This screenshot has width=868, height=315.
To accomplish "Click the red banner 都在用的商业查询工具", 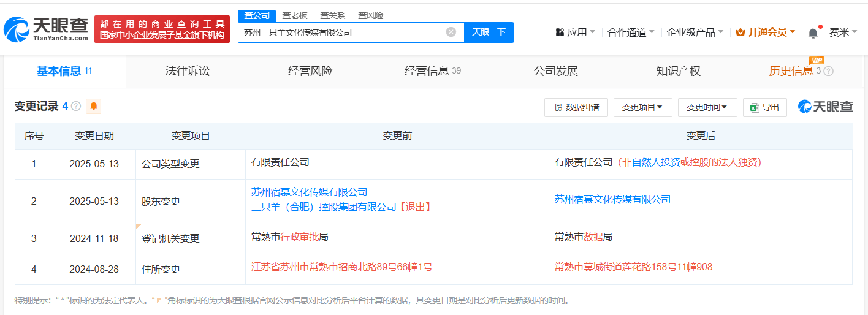I will (162, 29).
